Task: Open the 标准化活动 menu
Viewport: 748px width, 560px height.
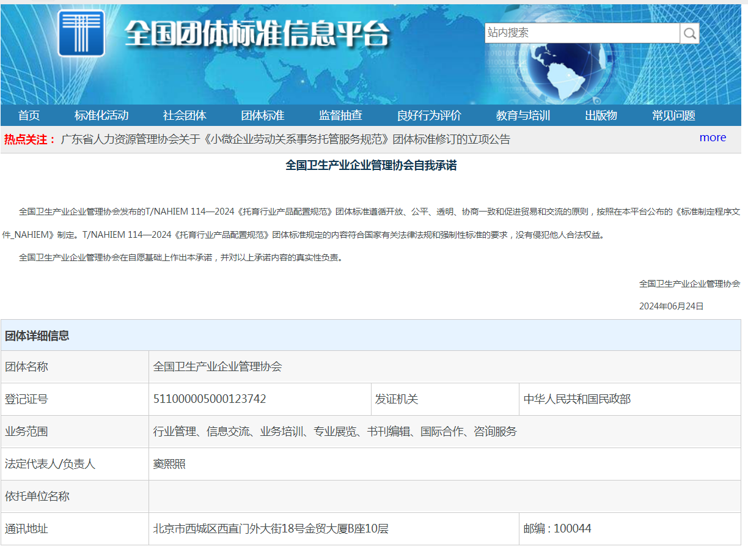Action: click(x=101, y=116)
